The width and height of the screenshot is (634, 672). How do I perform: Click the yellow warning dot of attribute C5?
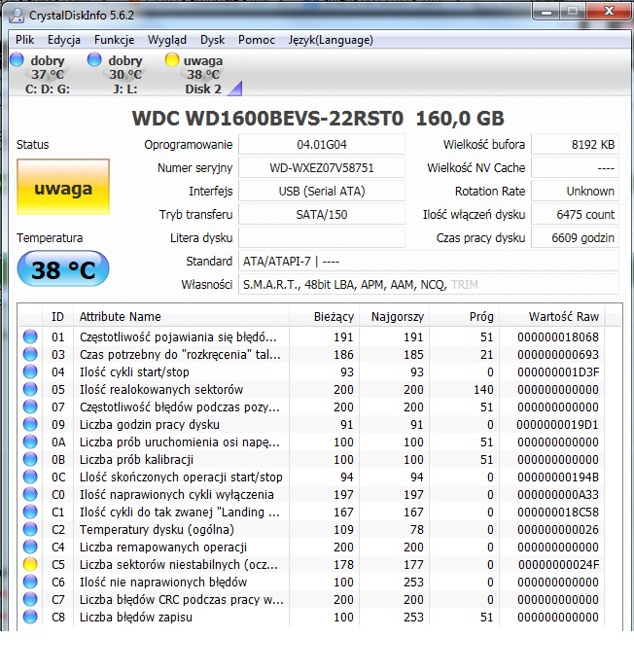(x=30, y=564)
